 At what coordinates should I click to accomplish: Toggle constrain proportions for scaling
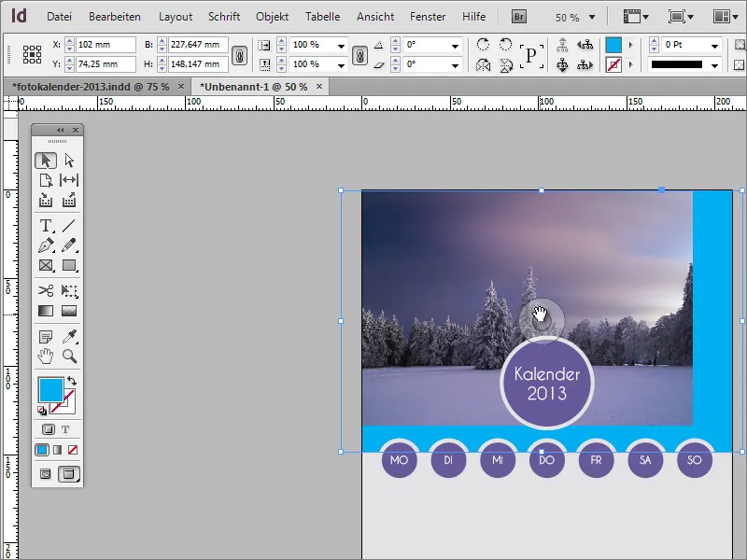359,55
